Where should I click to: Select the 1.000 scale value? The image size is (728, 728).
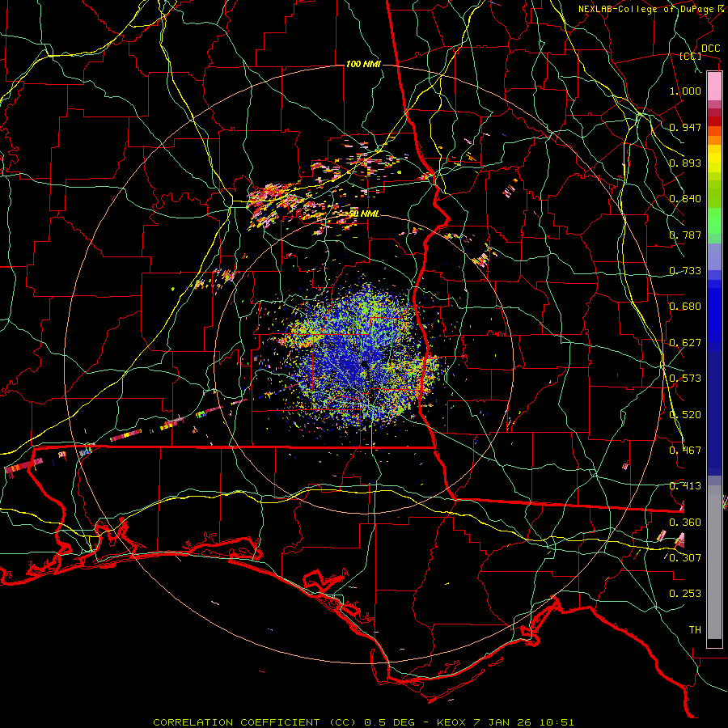click(x=685, y=91)
